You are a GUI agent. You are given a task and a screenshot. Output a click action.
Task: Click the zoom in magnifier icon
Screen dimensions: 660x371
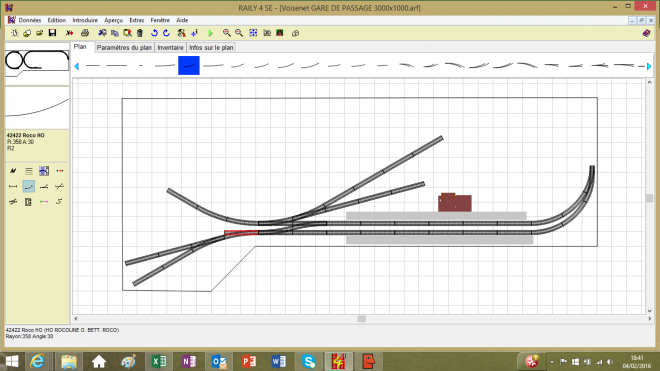click(226, 33)
